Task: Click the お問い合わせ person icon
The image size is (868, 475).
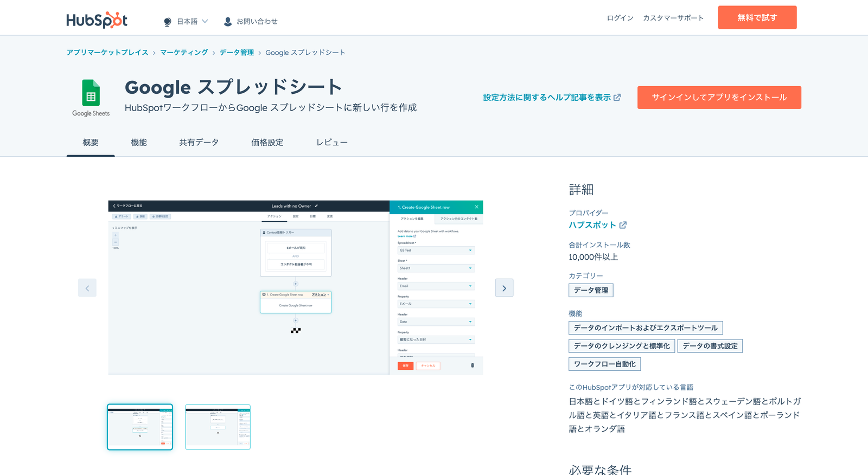Action: click(x=228, y=22)
